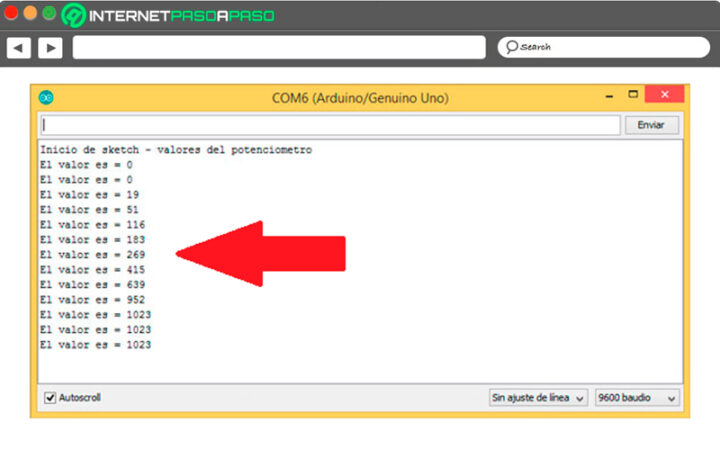720x450 pixels.
Task: Click the yellow circle in the top bar
Action: click(x=30, y=14)
